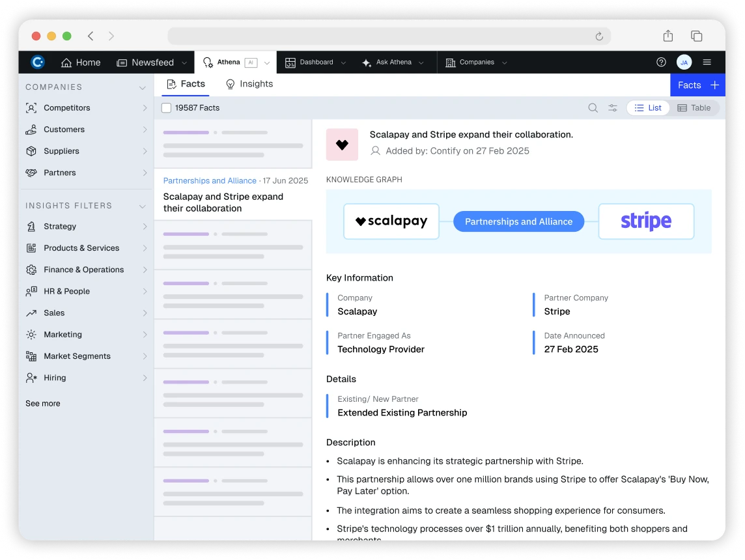Click the Market Segments icon
Viewport: 745px width, 560px height.
click(31, 356)
